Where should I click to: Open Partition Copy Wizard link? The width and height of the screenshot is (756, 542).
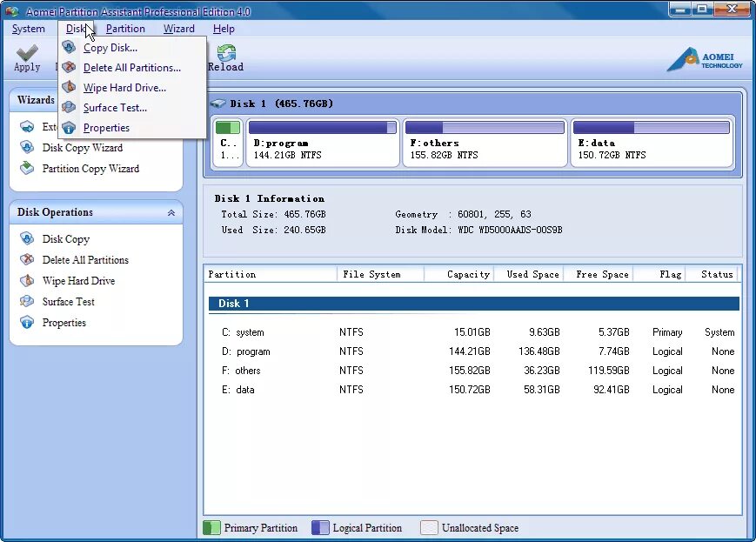[x=90, y=168]
